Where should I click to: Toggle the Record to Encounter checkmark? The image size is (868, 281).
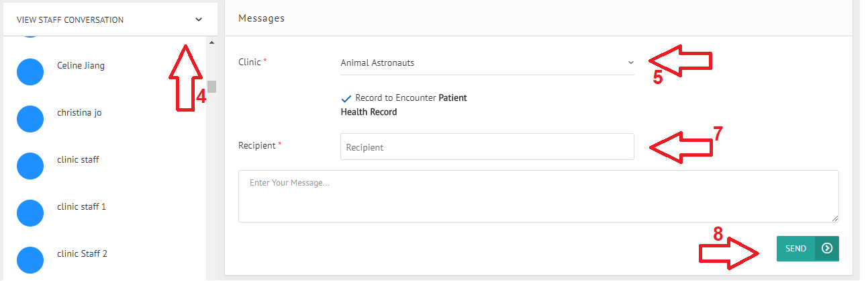[346, 99]
